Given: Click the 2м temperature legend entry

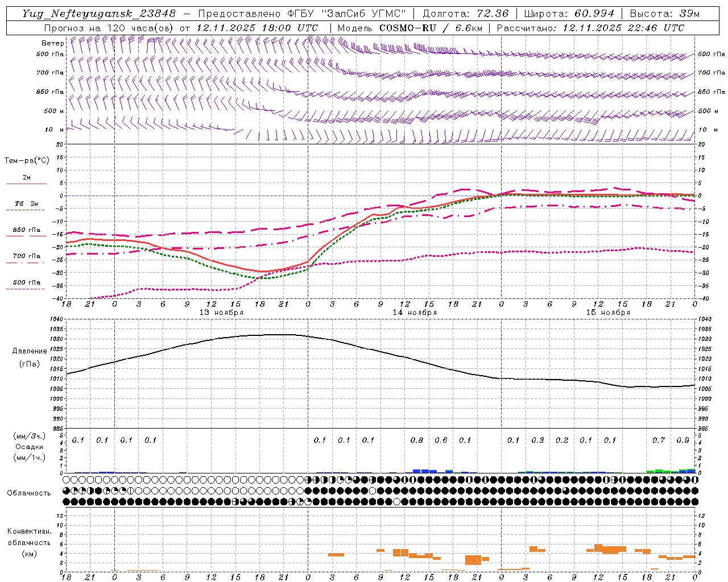Looking at the screenshot, I should point(27,178).
